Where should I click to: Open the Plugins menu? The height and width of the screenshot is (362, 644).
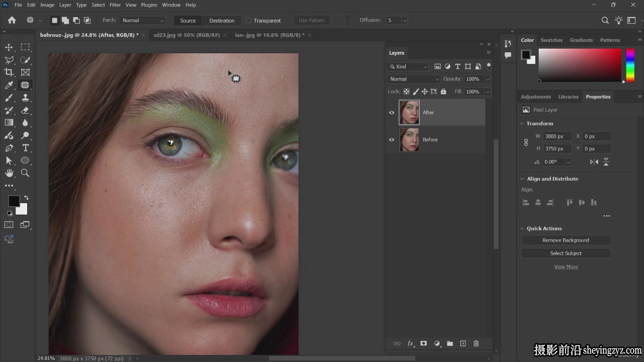(149, 5)
